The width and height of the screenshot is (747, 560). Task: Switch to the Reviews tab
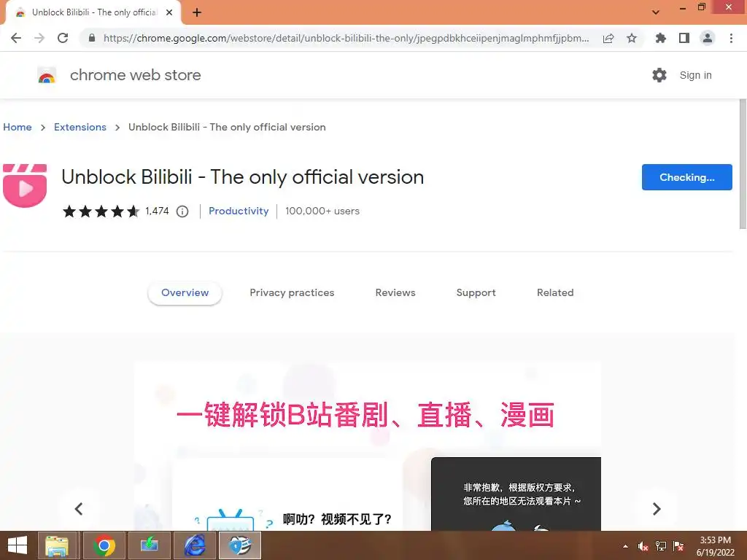point(395,293)
